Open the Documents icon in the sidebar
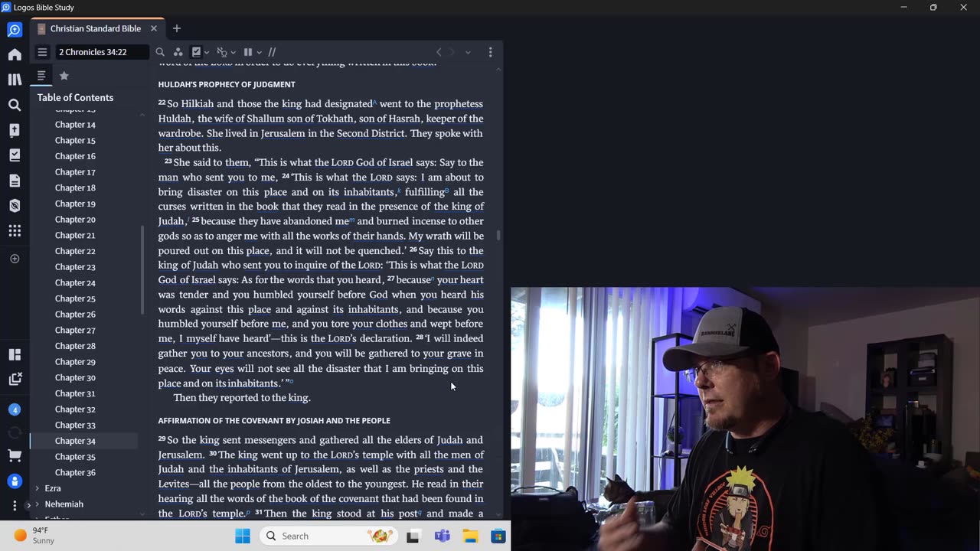The width and height of the screenshot is (980, 551). point(15,181)
